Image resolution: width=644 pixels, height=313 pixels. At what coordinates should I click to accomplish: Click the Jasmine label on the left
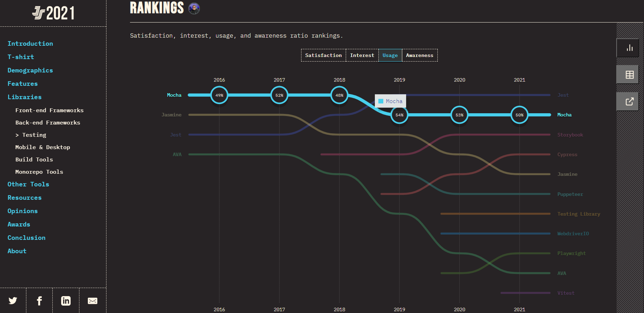[x=171, y=115]
